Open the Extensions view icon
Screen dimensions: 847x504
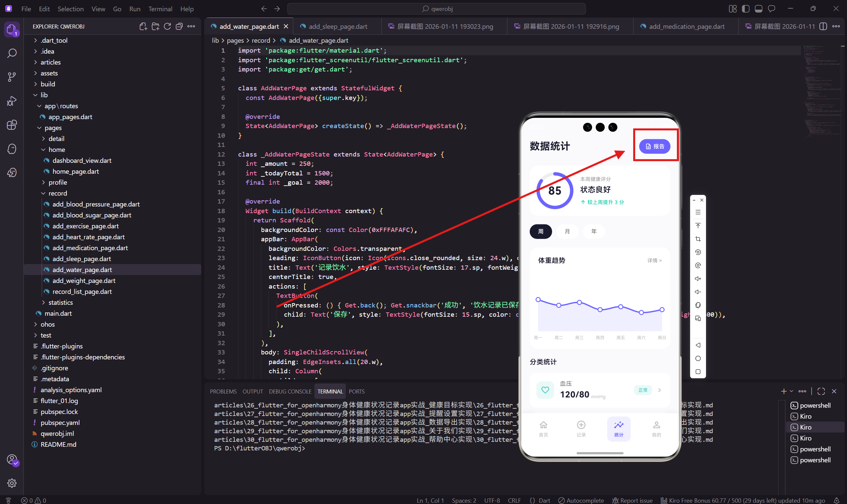pyautogui.click(x=12, y=125)
